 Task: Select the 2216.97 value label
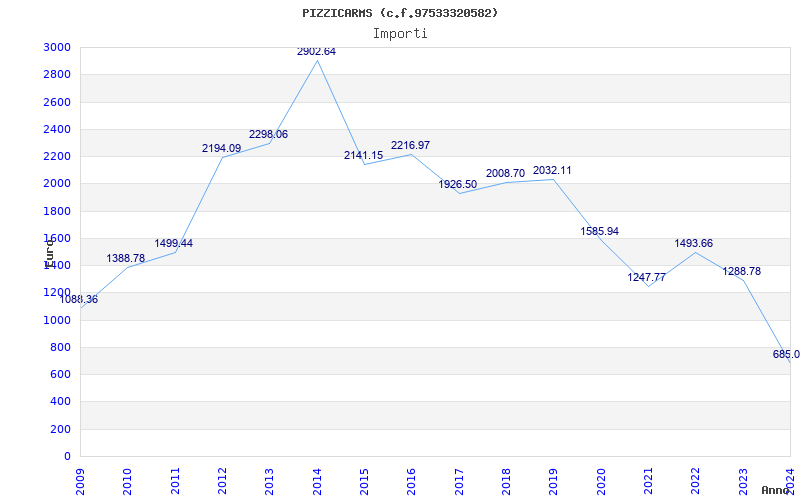click(410, 145)
